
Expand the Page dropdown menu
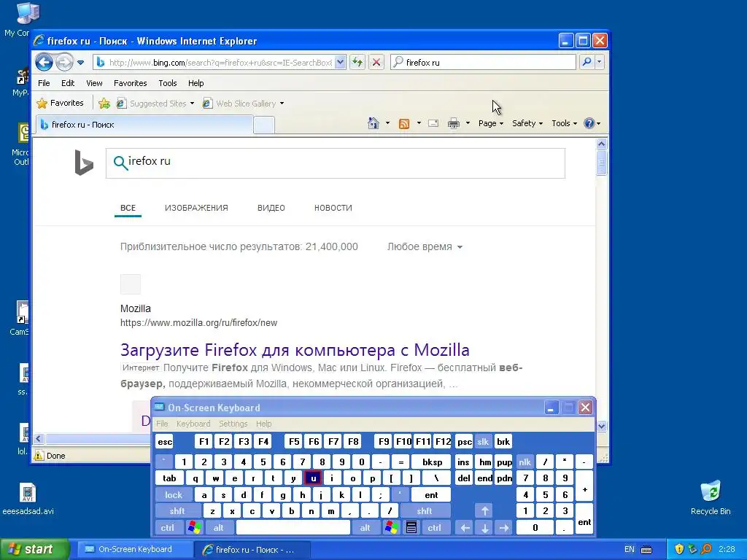click(491, 123)
